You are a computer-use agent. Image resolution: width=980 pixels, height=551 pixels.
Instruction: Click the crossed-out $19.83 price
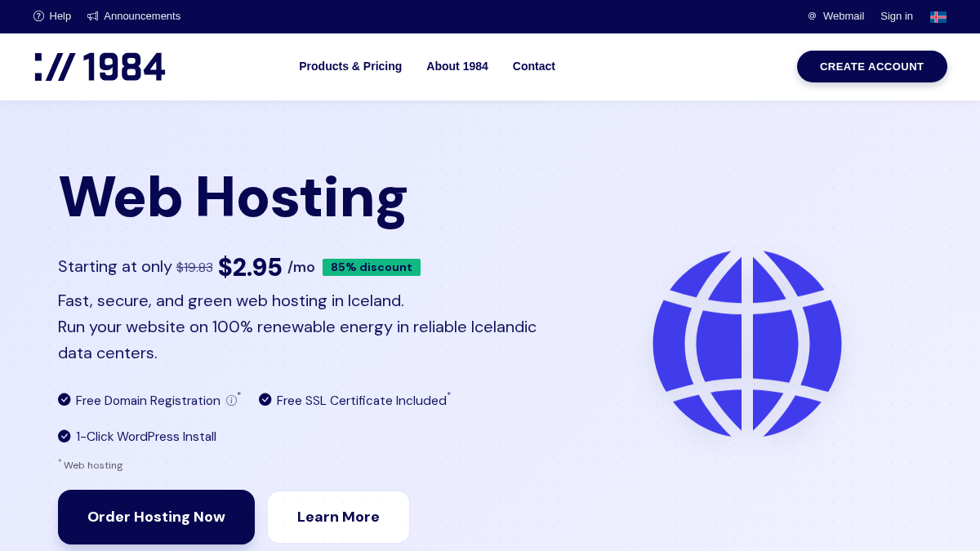194,268
